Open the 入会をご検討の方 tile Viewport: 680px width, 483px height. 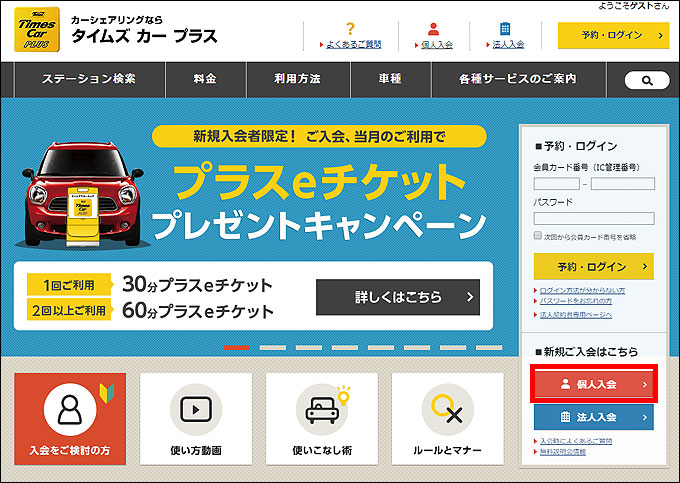coord(70,419)
